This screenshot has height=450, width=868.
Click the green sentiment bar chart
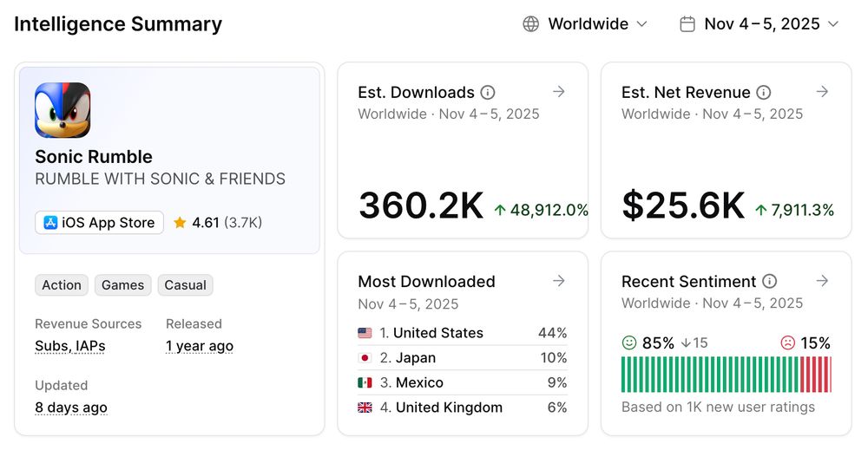(x=708, y=375)
